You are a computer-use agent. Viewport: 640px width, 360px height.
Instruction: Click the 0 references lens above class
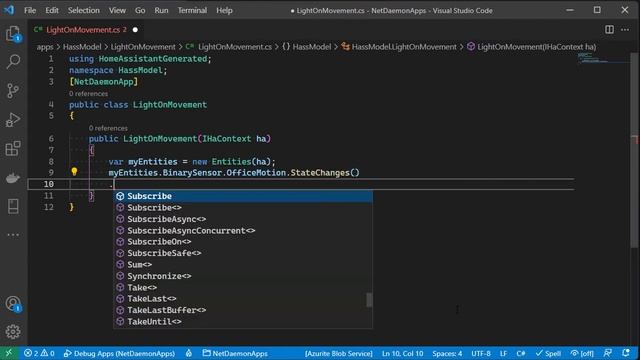tap(89, 93)
